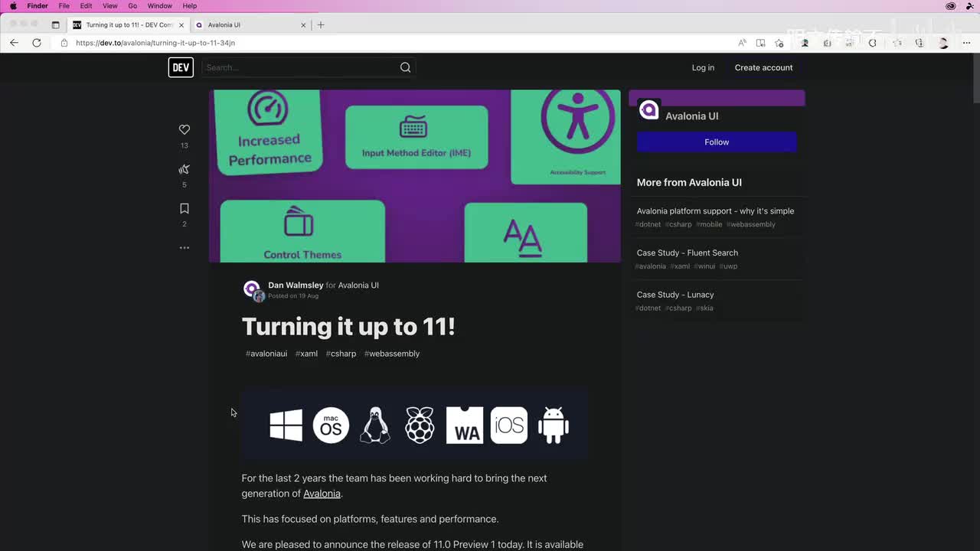Like the article with the heart icon
Screen dimensions: 980x551
(x=185, y=130)
